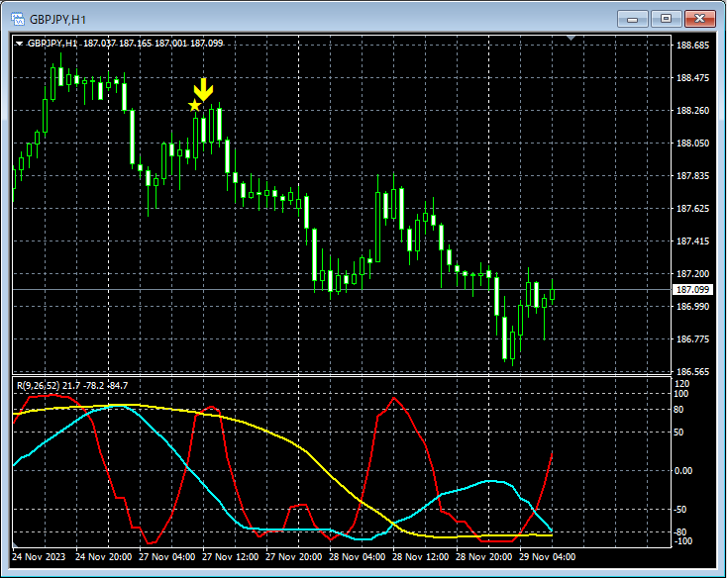Minimize the GBPJPY,H1 chart window
Screen dimensions: 728x578
[632, 19]
